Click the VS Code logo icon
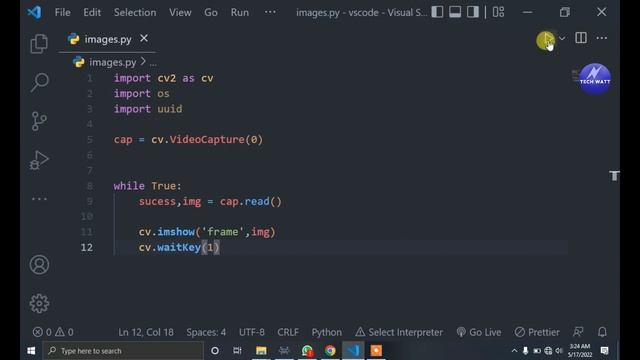The height and width of the screenshot is (360, 640). (35, 12)
